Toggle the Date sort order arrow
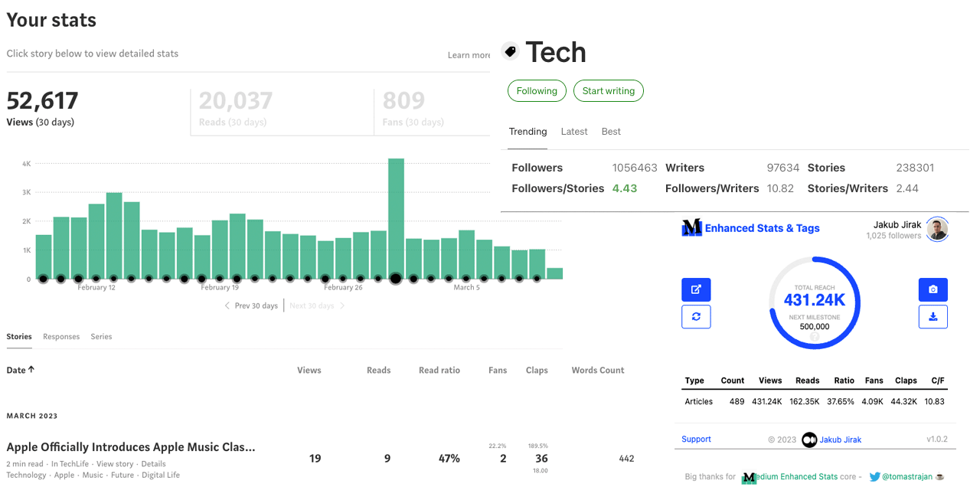This screenshot has width=980, height=490. tap(32, 369)
